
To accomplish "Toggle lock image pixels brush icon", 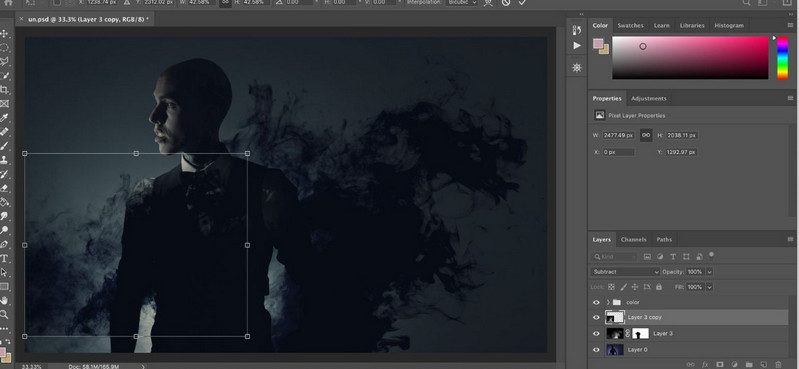I will [x=623, y=287].
